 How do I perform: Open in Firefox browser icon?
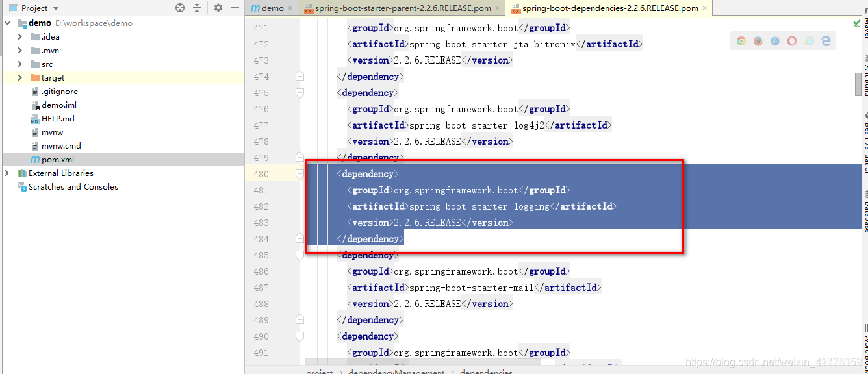758,41
